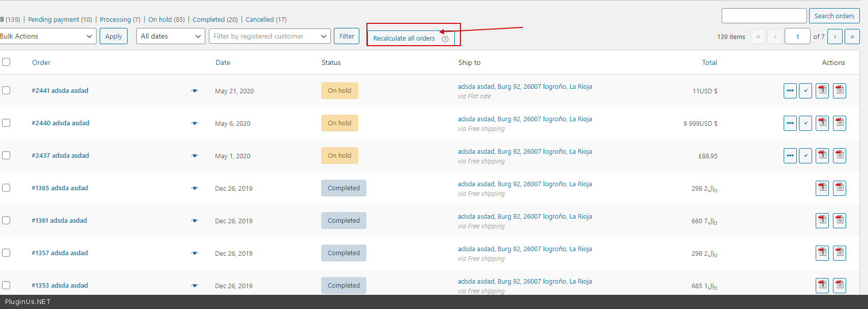Image resolution: width=868 pixels, height=309 pixels.
Task: Click PDF invoice icon for order #1365
Action: coord(822,188)
